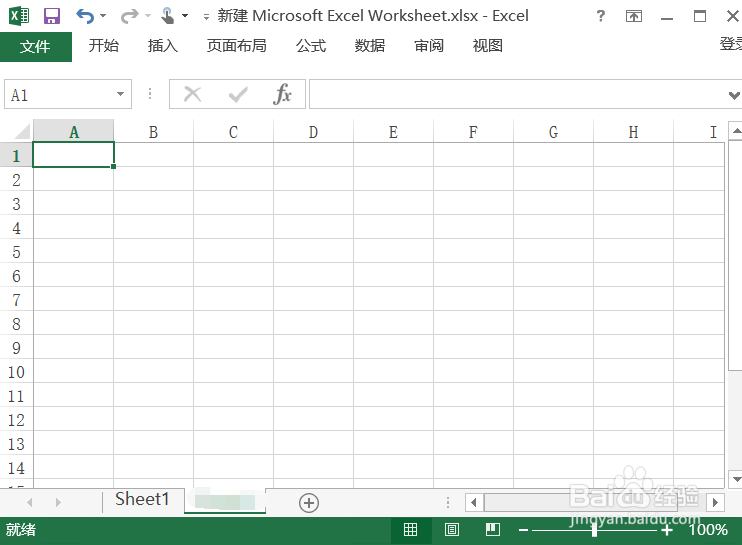Click the 登录 sign-in link
Viewport: 742px width, 545px height.
click(731, 44)
